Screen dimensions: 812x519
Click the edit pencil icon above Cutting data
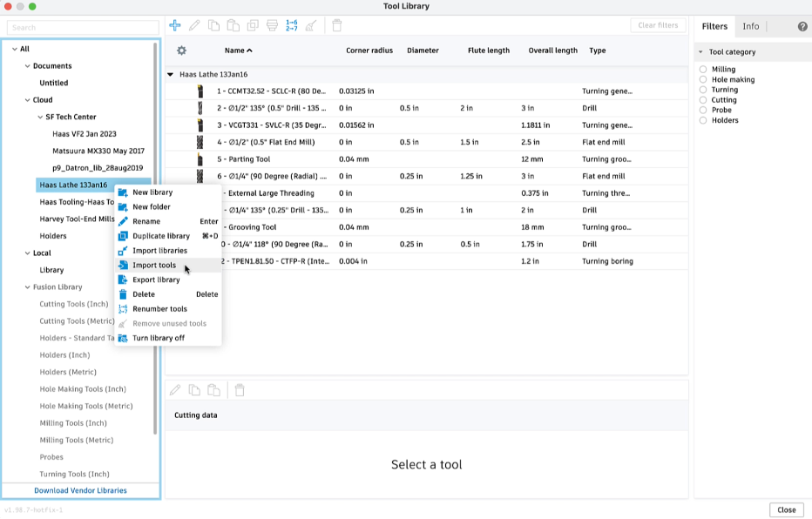click(175, 390)
